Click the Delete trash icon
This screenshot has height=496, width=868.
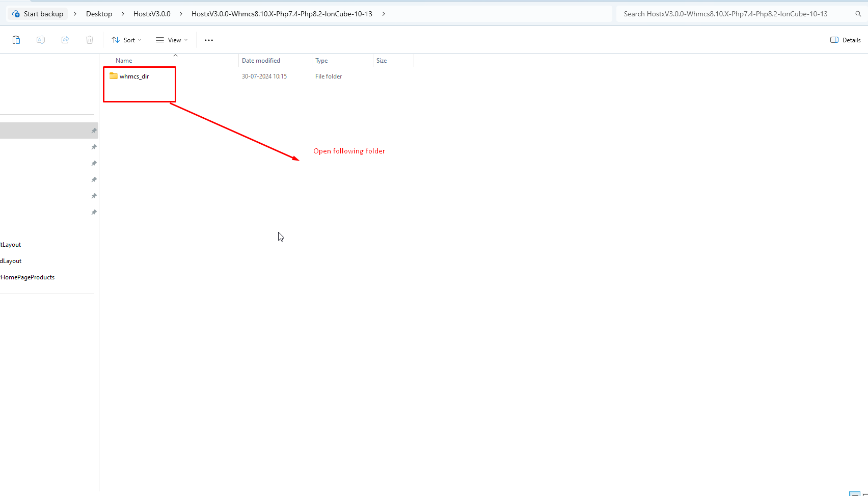tap(90, 40)
